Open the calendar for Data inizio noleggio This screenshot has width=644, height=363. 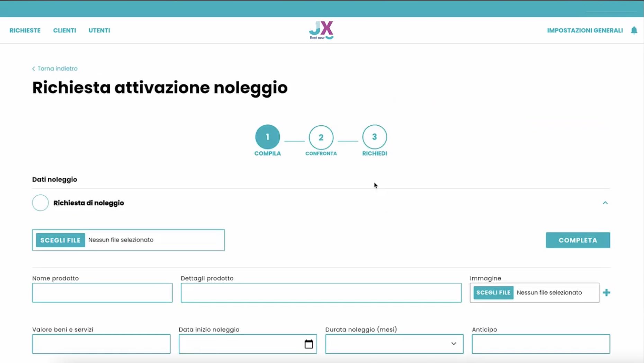308,344
